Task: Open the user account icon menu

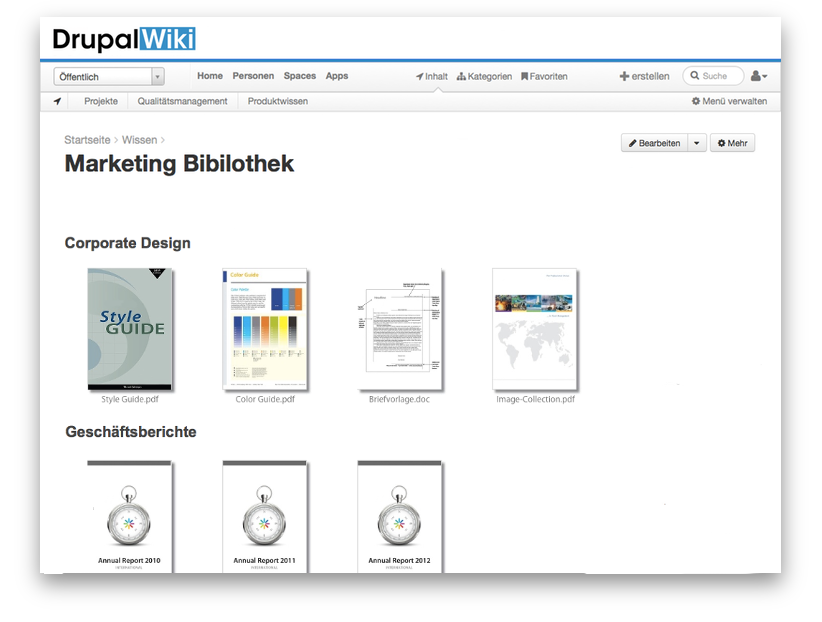Action: tap(759, 76)
